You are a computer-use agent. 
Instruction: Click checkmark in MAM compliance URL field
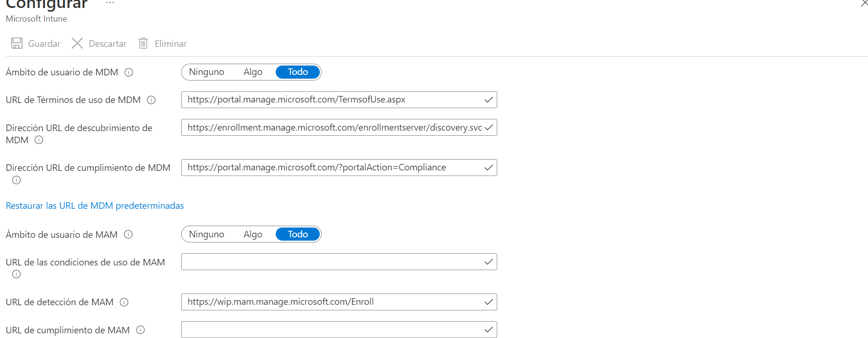click(488, 330)
